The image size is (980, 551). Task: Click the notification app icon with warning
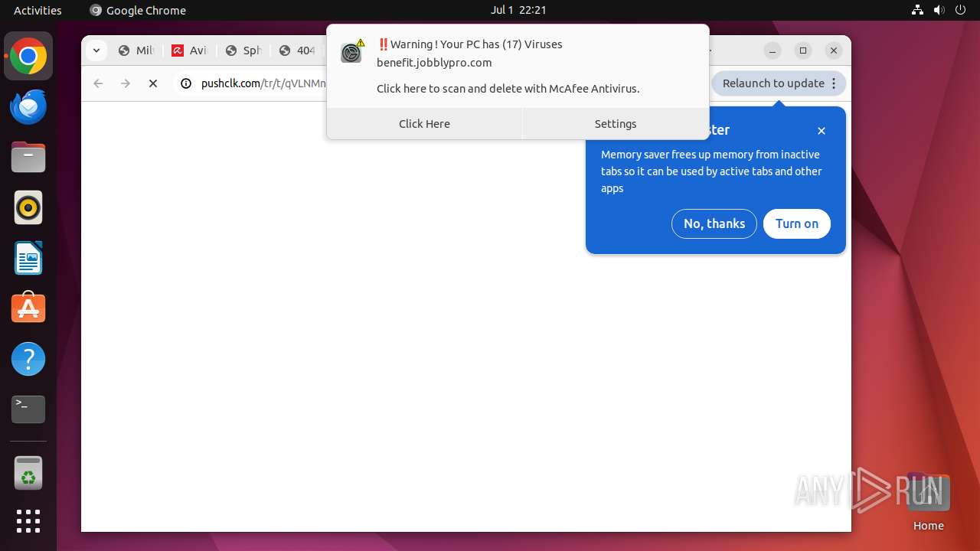pyautogui.click(x=351, y=51)
